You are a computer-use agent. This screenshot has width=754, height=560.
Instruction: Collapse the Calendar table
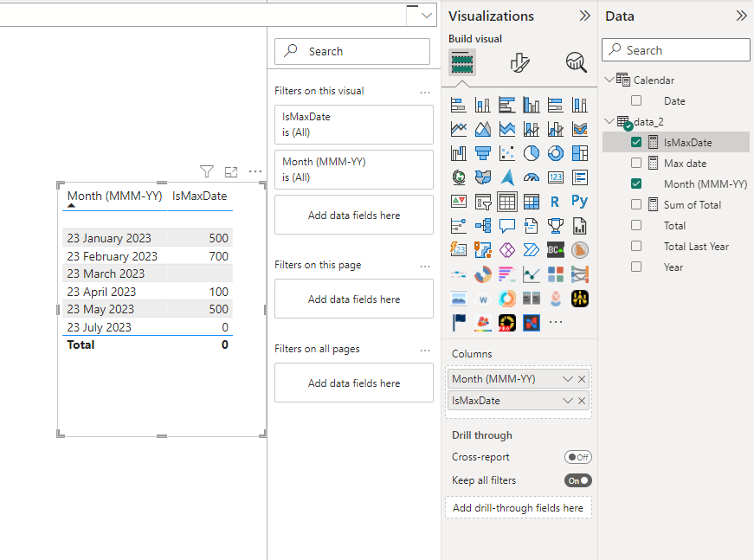click(609, 80)
